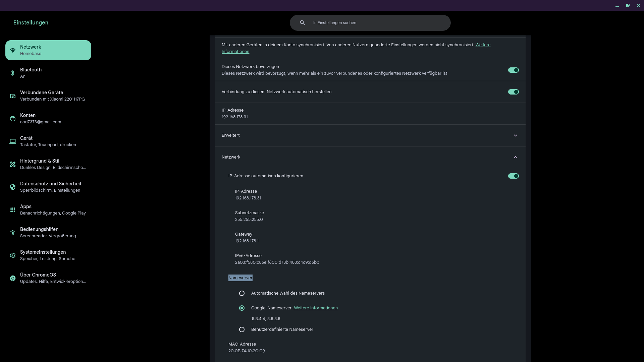This screenshot has height=362, width=644.
Task: Select Automatische Wahl des Nameservers option
Action: coord(242,293)
